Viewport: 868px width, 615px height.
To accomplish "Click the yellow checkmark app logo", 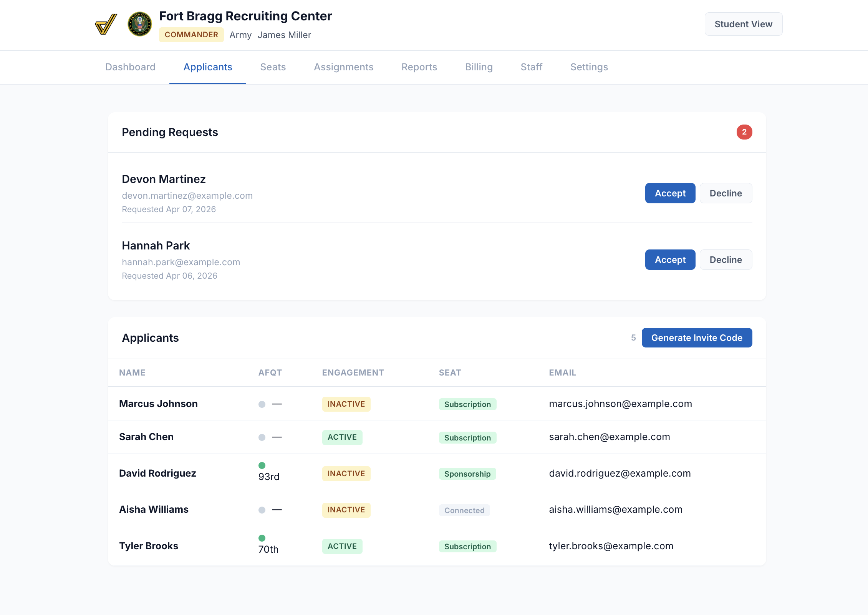I will pos(106,24).
